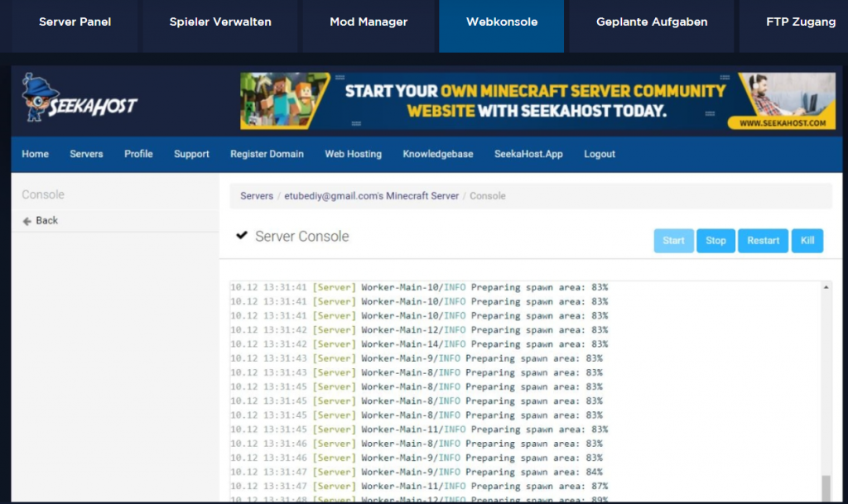Click the Kill server button
Image resolution: width=848 pixels, height=504 pixels.
coord(807,241)
